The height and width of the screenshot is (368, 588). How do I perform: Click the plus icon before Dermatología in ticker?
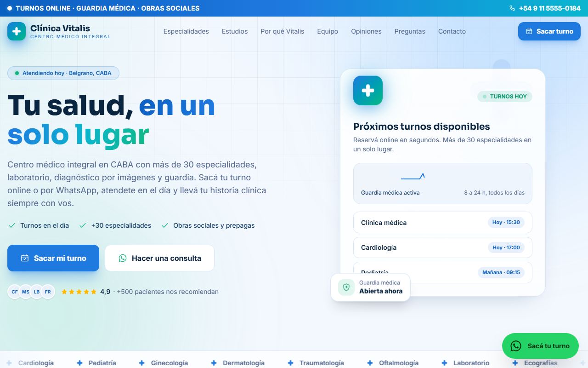[214, 363]
